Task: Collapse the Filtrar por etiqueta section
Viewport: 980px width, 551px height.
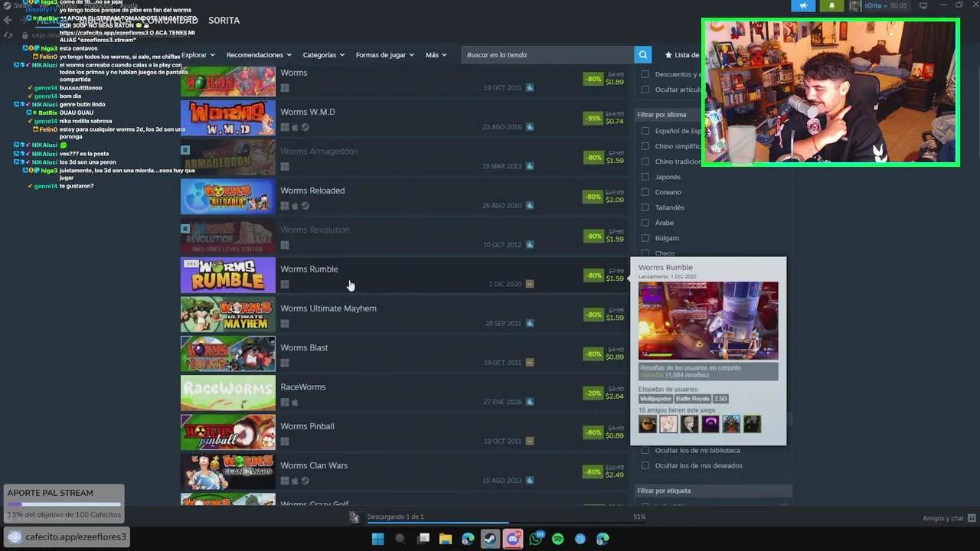Action: pyautogui.click(x=712, y=491)
